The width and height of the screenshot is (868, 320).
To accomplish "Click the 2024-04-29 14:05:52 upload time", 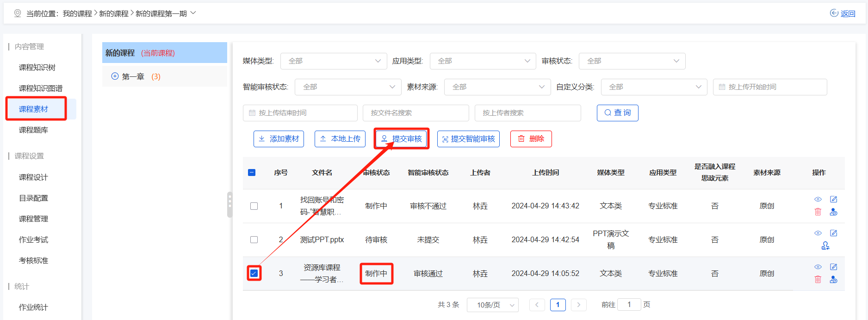I will 546,273.
